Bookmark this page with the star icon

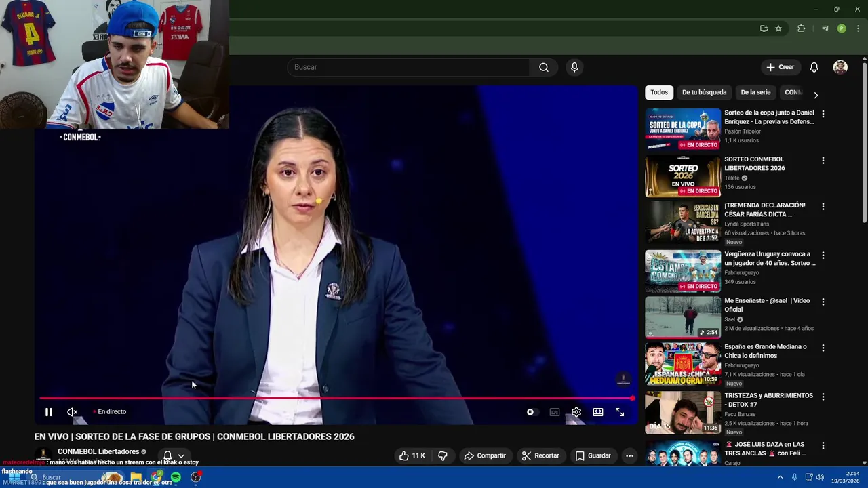[778, 28]
